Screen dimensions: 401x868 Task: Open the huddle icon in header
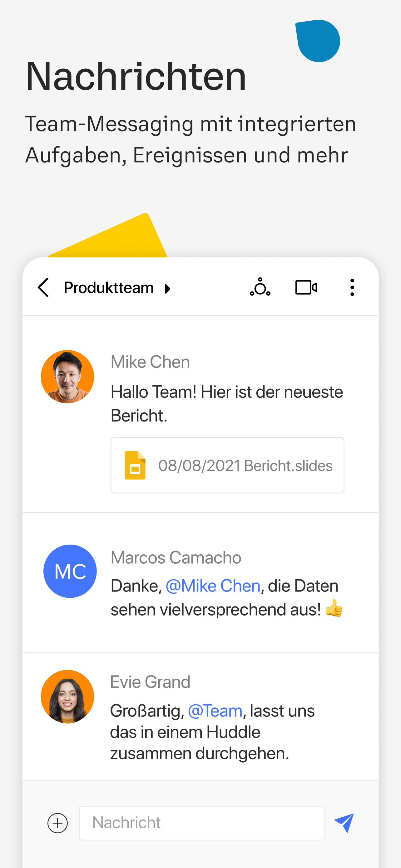tap(260, 287)
